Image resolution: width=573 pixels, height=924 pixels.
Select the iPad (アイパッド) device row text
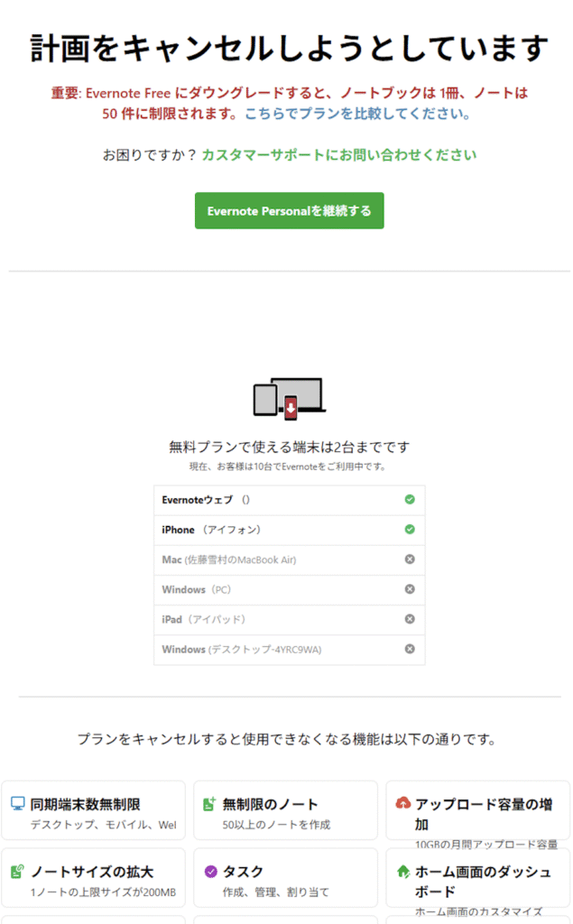click(203, 619)
